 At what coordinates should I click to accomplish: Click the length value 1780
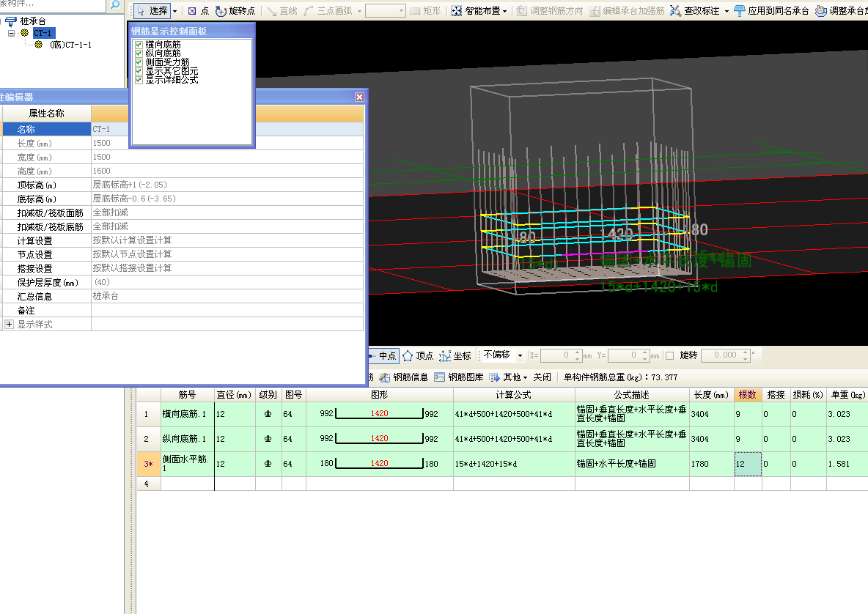[x=711, y=464]
